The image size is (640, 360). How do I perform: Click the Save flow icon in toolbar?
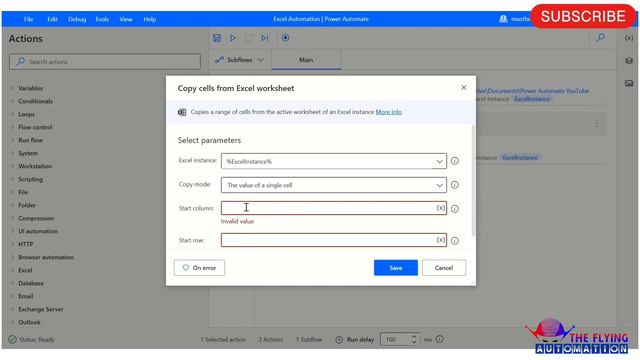pos(217,38)
